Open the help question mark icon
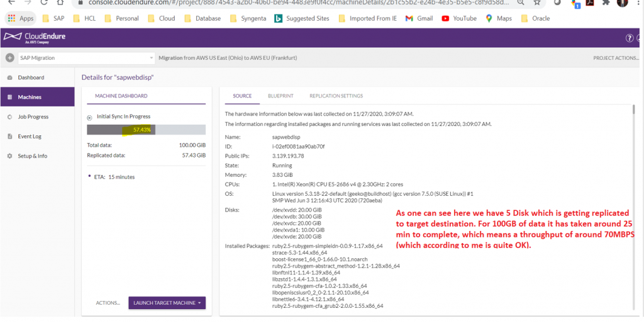 tap(629, 38)
